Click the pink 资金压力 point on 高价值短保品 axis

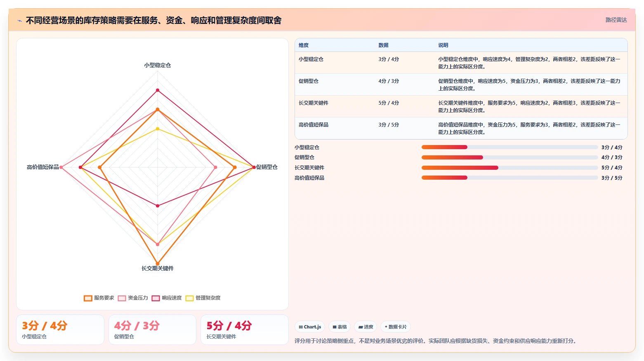[61, 167]
